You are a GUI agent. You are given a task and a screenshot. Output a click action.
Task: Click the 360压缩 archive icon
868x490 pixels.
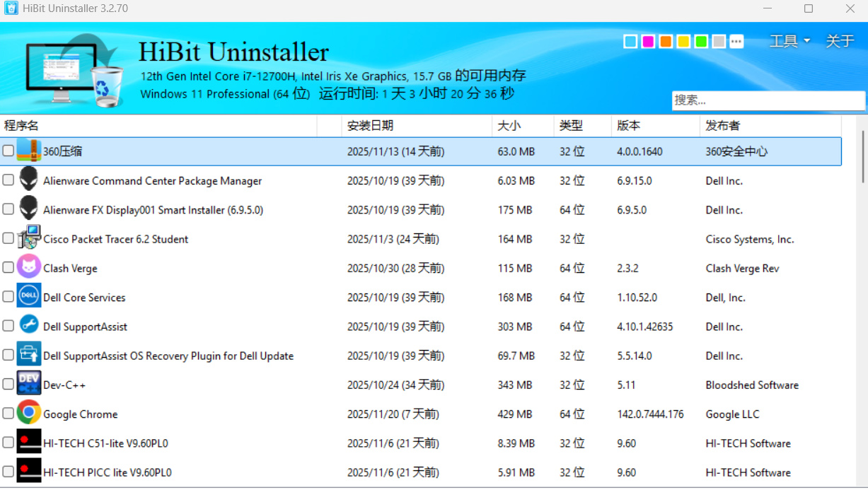coord(29,151)
